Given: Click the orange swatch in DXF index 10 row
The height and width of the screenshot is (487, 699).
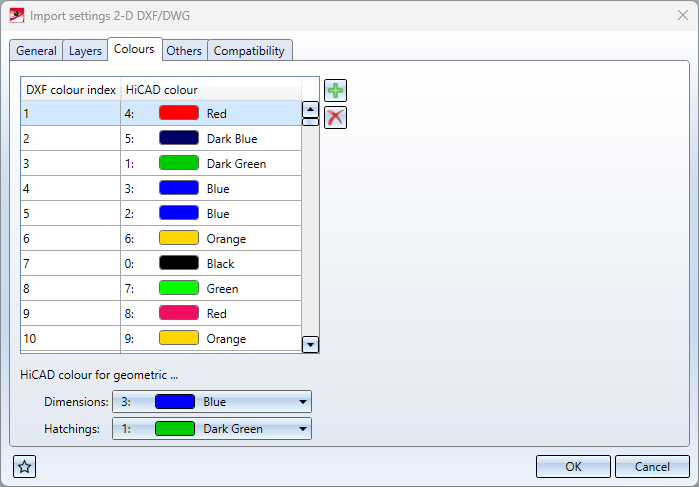Looking at the screenshot, I should click(x=179, y=338).
